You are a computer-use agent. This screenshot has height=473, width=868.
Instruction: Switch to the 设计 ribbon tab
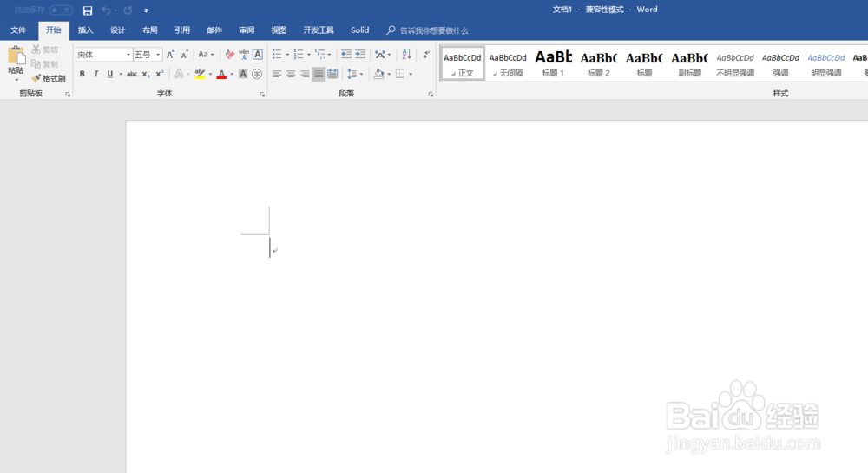point(118,30)
